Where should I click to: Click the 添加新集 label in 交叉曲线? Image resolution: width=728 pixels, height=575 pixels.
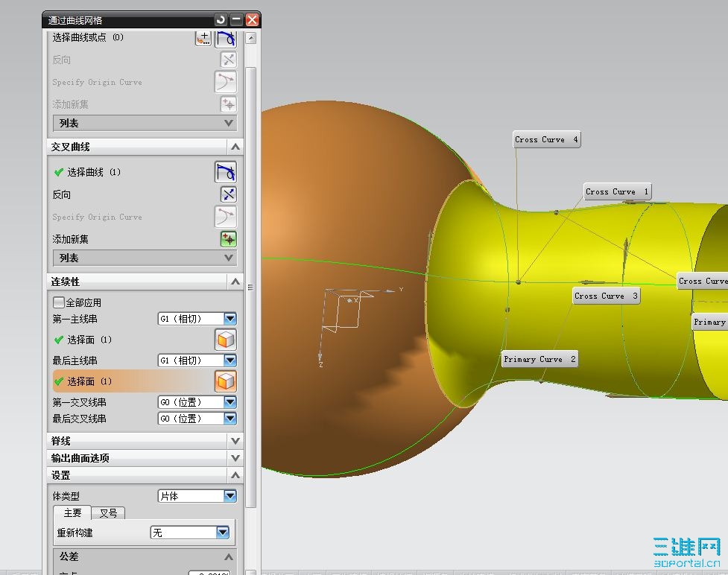pyautogui.click(x=70, y=240)
